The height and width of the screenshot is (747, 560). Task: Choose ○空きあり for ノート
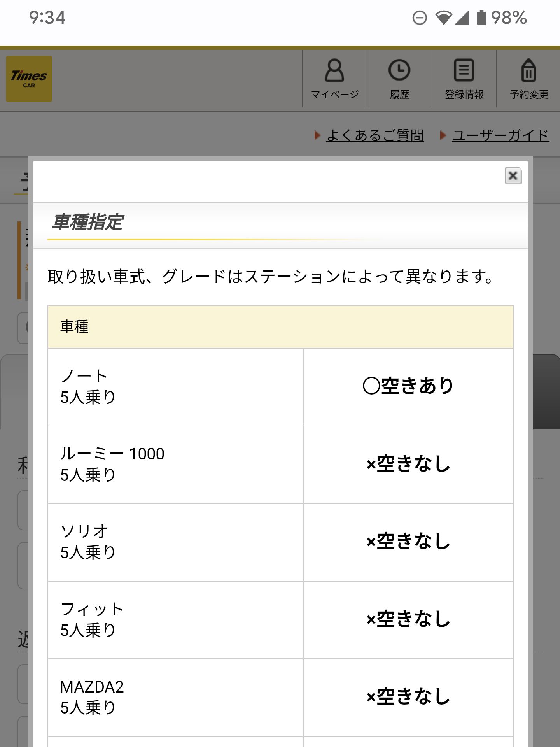[408, 386]
